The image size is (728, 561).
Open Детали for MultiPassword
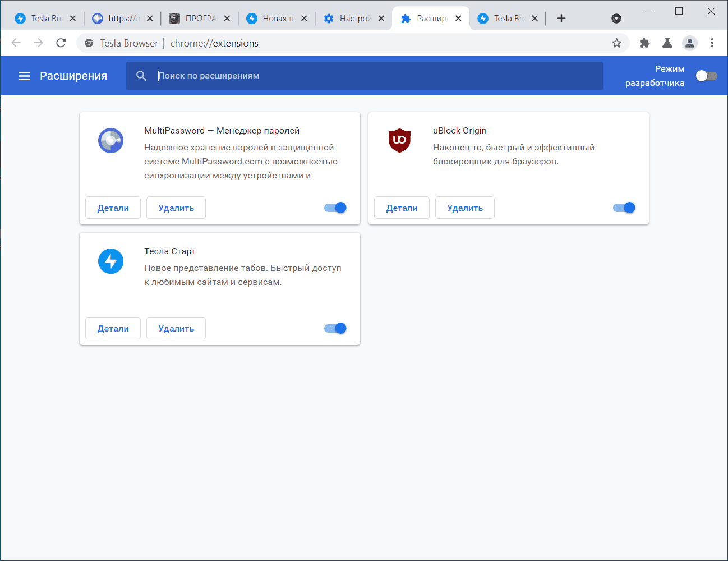click(113, 208)
